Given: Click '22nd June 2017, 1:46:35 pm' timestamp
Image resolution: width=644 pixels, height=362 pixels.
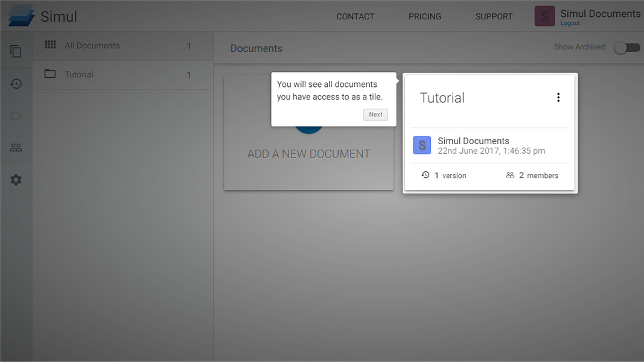Looking at the screenshot, I should pos(491,151).
